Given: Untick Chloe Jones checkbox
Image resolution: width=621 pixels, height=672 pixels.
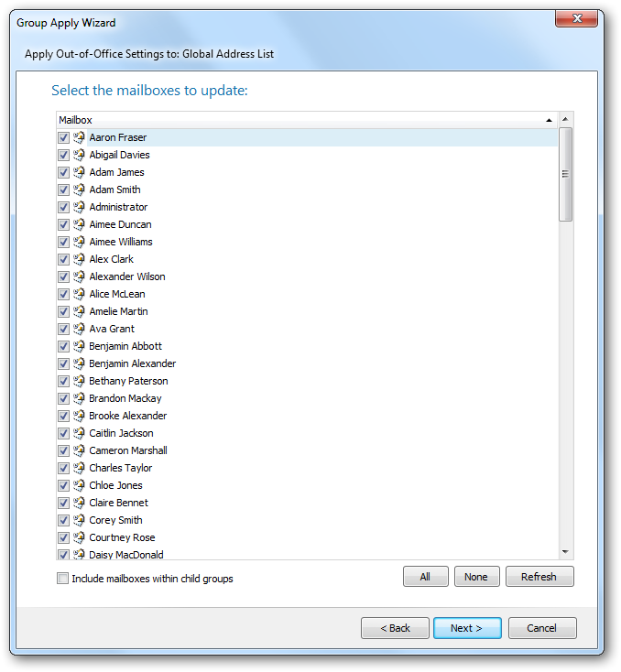Looking at the screenshot, I should click(x=63, y=485).
